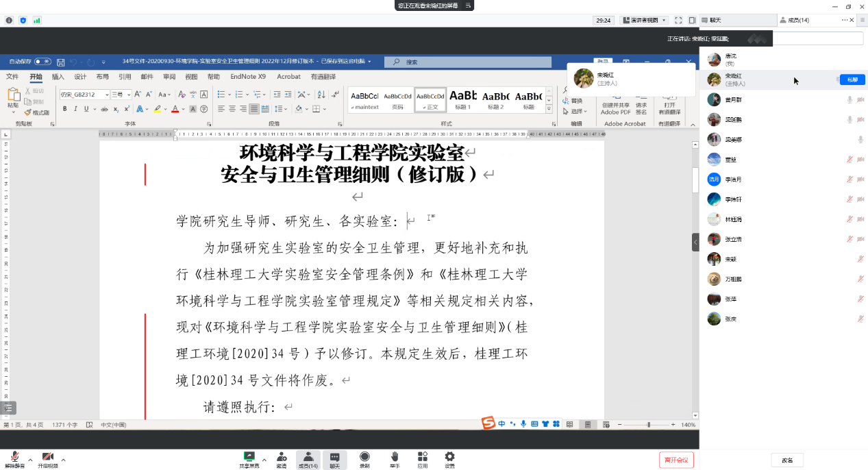Screen dimensions: 868x470
Task: Turn on camera via 开启视频
Action: click(x=47, y=458)
